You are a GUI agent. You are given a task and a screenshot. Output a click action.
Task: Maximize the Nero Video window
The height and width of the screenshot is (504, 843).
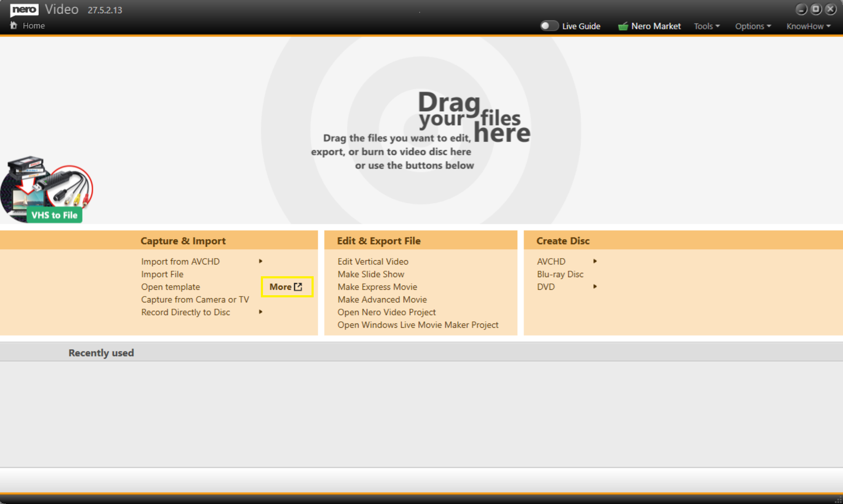(x=816, y=9)
